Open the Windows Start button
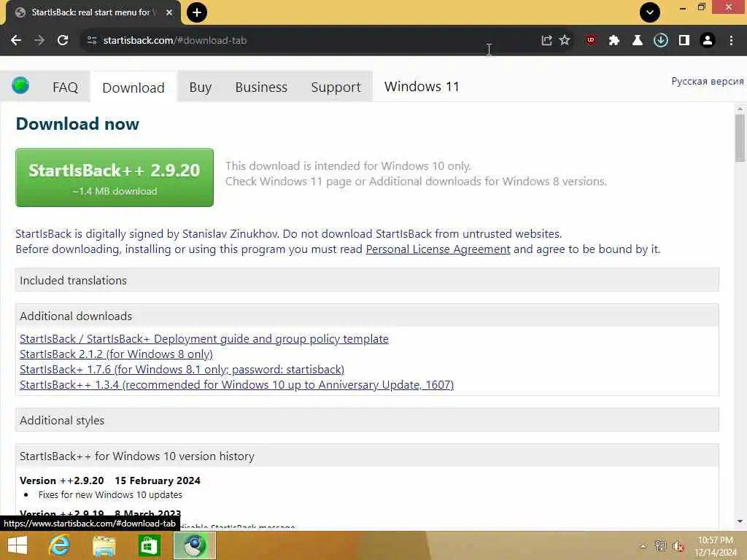747x560 pixels. 18,545
